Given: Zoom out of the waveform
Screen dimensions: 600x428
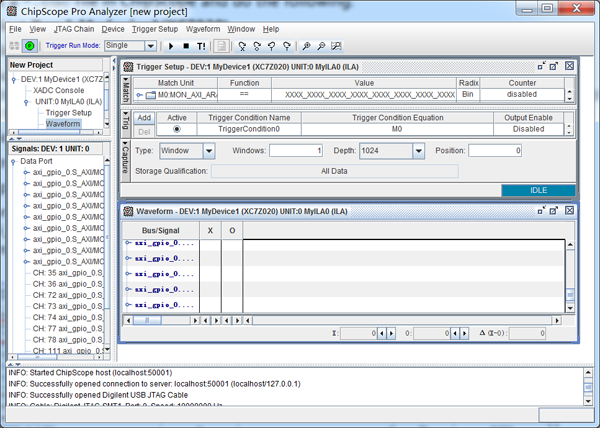Looking at the screenshot, I should coord(321,46).
